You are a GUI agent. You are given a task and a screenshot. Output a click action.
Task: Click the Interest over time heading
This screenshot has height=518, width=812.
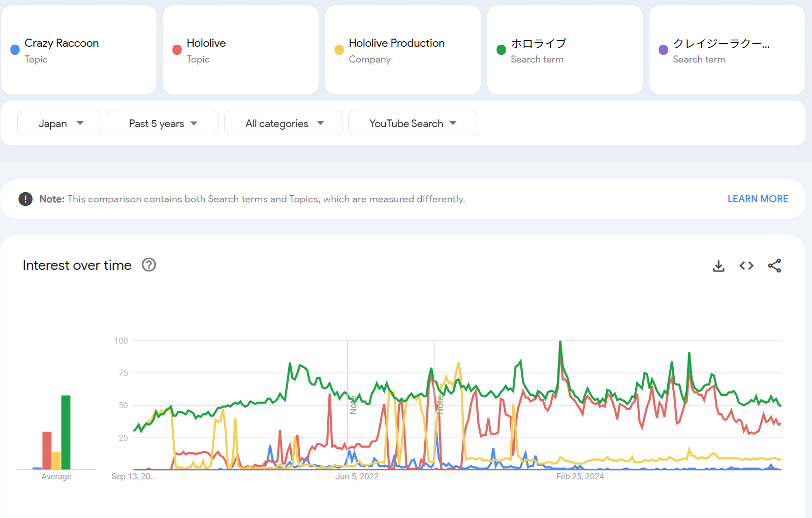pos(77,265)
